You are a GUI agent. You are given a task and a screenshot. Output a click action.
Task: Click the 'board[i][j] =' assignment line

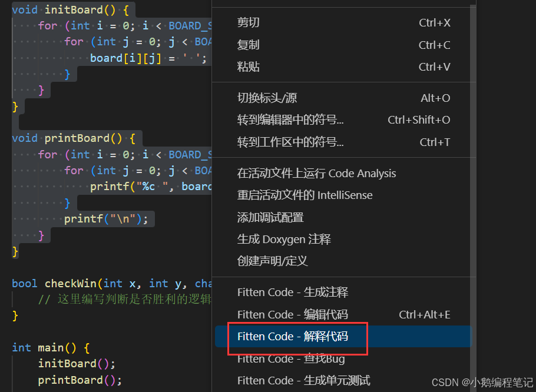click(148, 58)
